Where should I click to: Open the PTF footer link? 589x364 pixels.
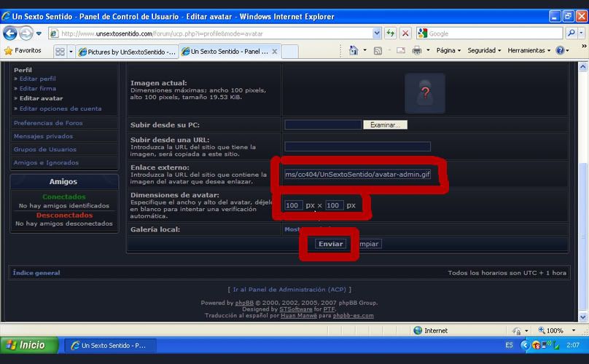[x=329, y=309]
